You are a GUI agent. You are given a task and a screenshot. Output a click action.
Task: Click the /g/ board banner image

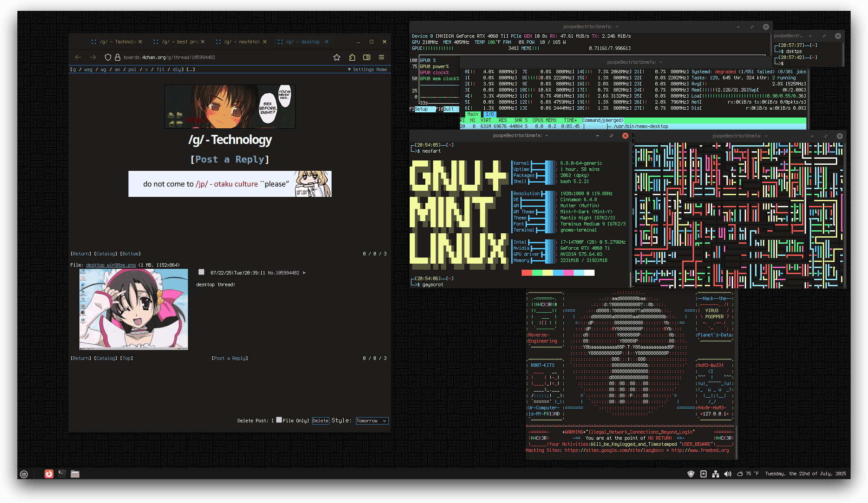[x=230, y=107]
